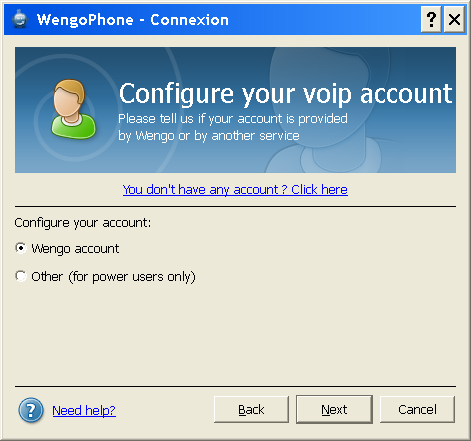
Task: Click the user avatar icon in banner
Action: (74, 109)
